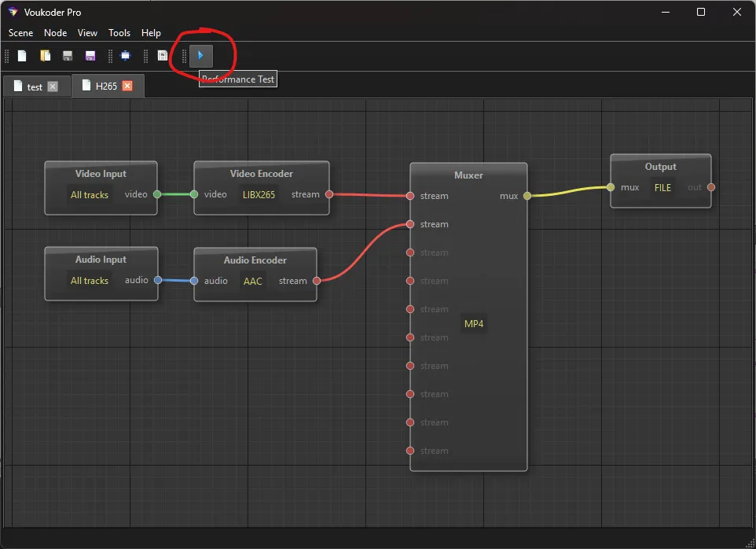Viewport: 756px width, 549px height.
Task: Create a new scene with the blank page icon
Action: [22, 56]
